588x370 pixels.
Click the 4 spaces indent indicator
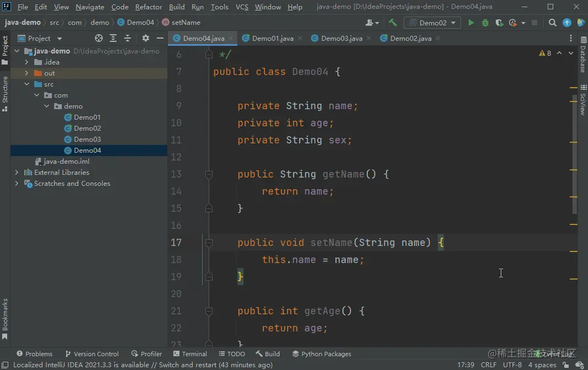(542, 364)
